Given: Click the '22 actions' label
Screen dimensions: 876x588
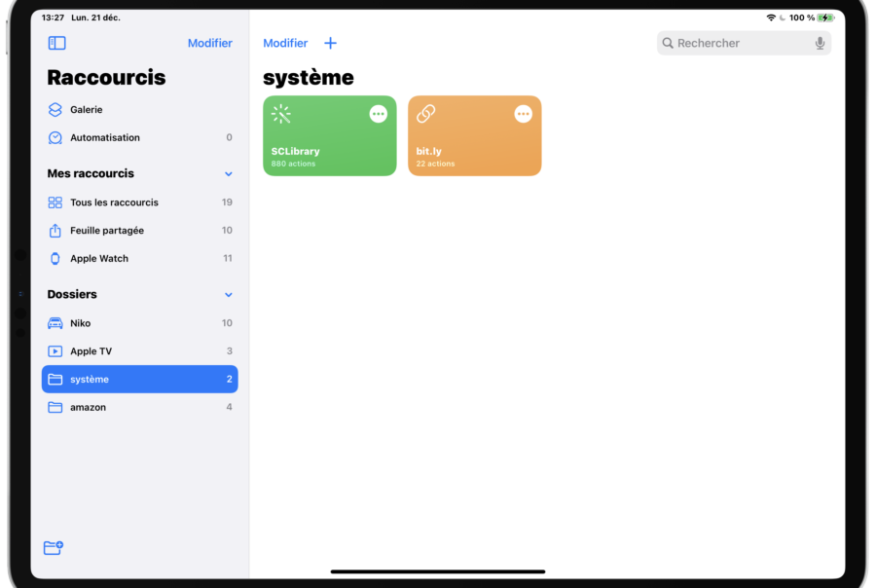Looking at the screenshot, I should click(435, 164).
